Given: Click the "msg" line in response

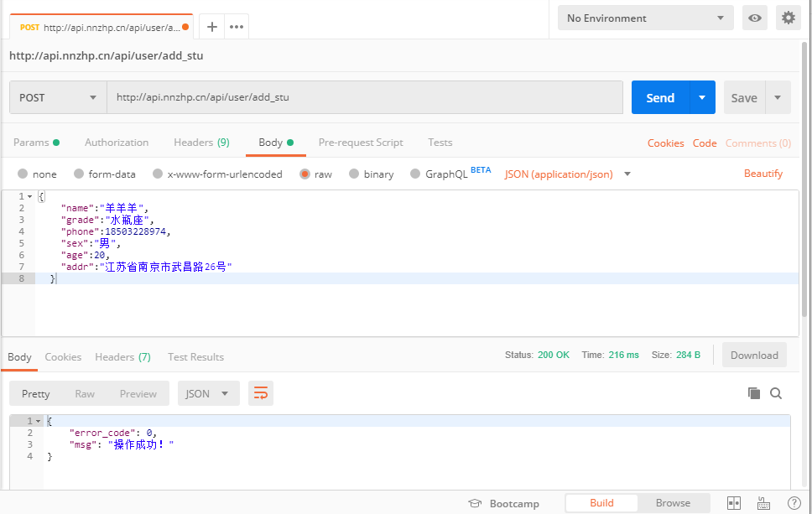Looking at the screenshot, I should pyautogui.click(x=121, y=444).
